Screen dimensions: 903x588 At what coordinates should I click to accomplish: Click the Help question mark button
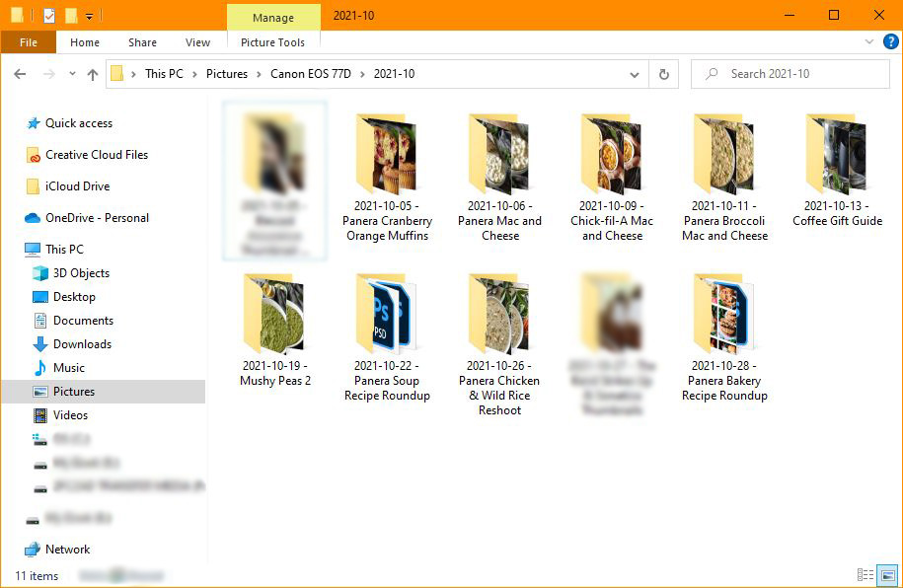[889, 42]
